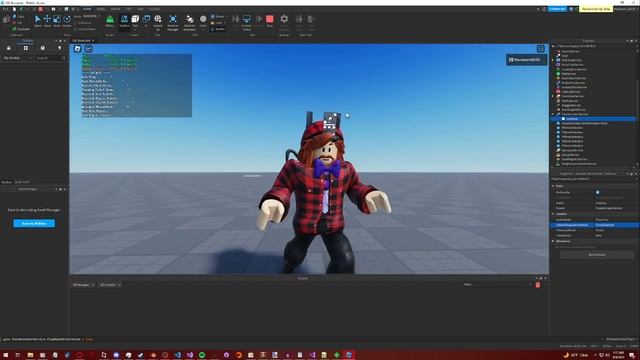Clear the Output with red icon
Screen dimensions: 640x360
[x=538, y=285]
